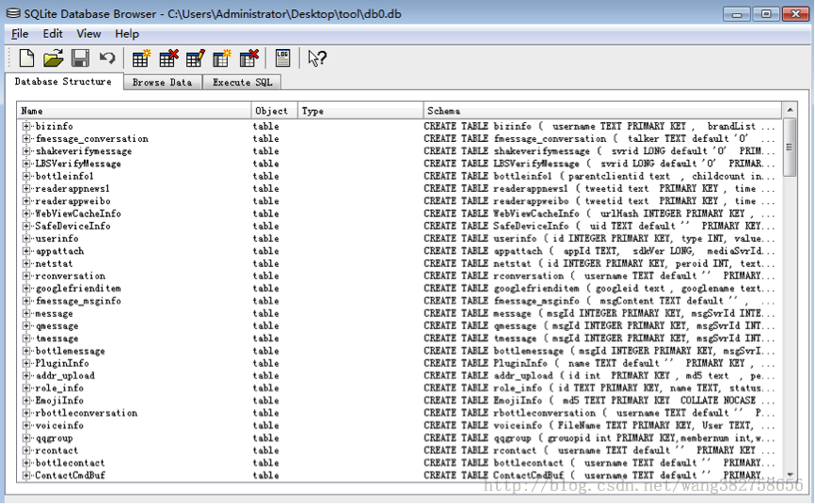The width and height of the screenshot is (815, 504).
Task: Save changes with the floppy disk icon
Action: [x=80, y=58]
